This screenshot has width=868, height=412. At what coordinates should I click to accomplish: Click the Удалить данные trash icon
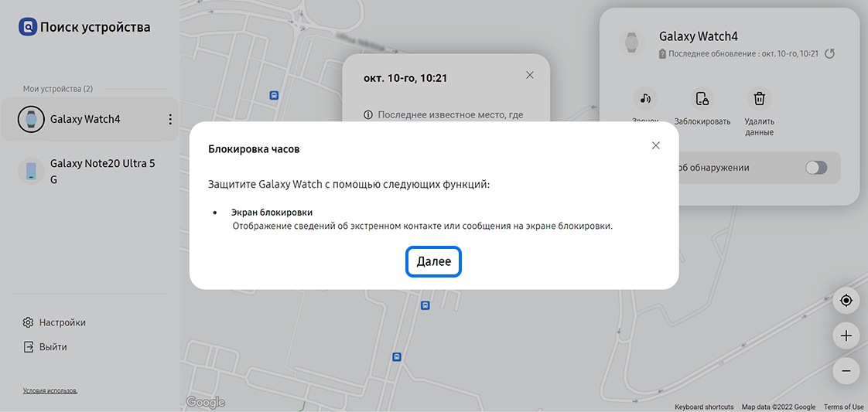(759, 98)
